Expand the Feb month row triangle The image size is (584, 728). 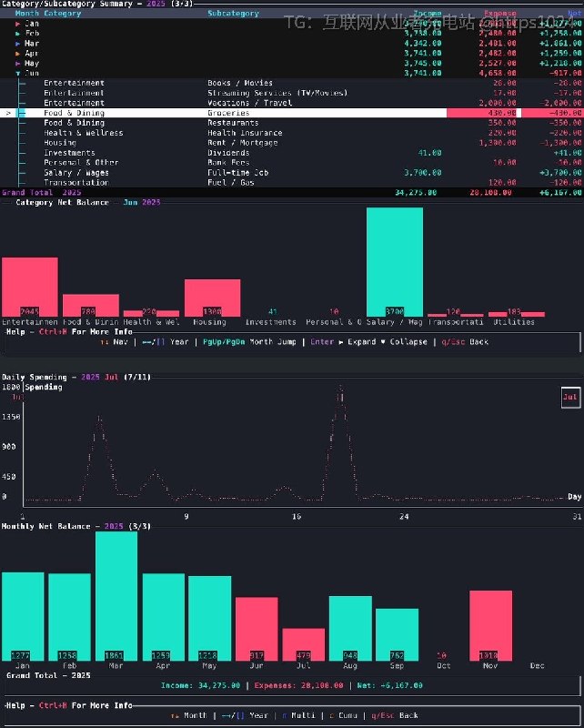18,34
